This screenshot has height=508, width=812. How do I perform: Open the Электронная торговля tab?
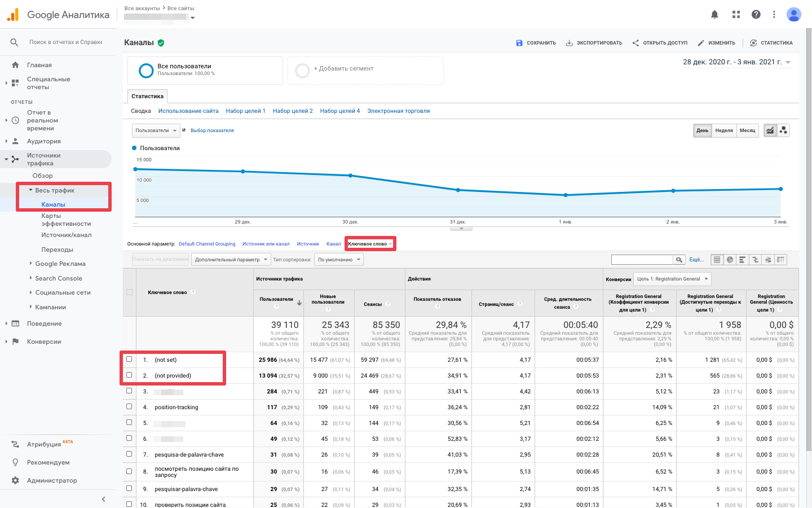tap(399, 111)
